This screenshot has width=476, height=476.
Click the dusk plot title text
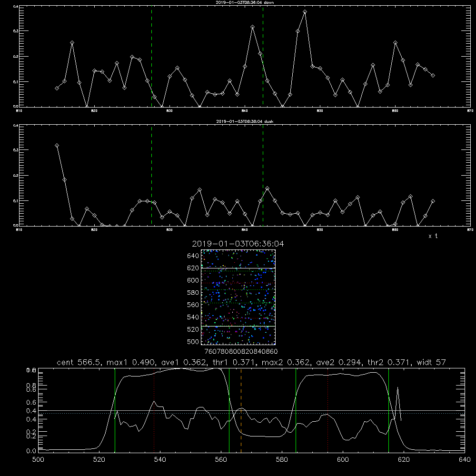click(245, 121)
